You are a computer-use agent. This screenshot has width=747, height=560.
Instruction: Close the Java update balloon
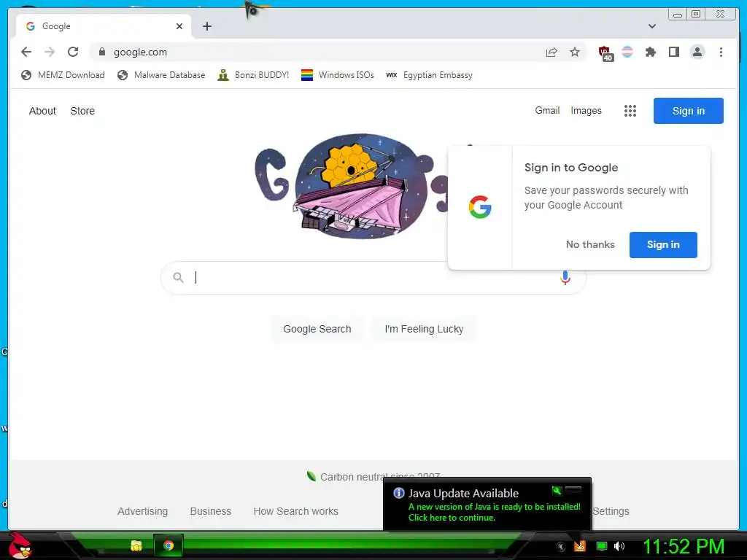coord(573,489)
